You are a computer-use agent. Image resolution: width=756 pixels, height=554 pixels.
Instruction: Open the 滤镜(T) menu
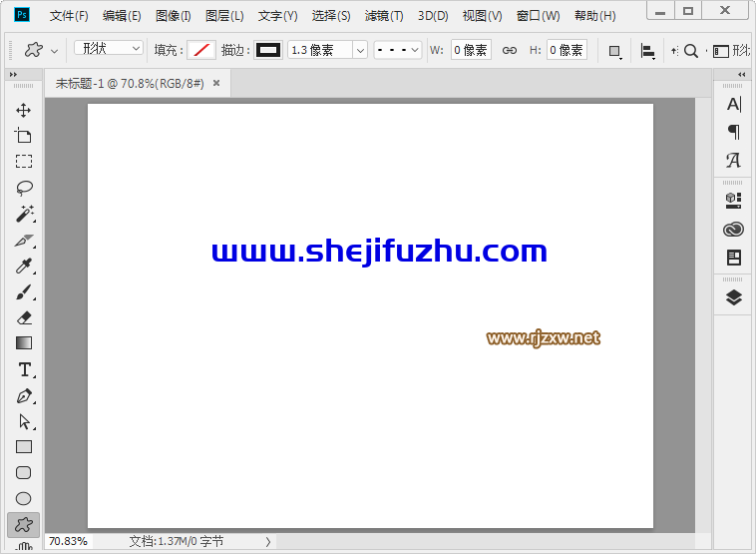384,16
